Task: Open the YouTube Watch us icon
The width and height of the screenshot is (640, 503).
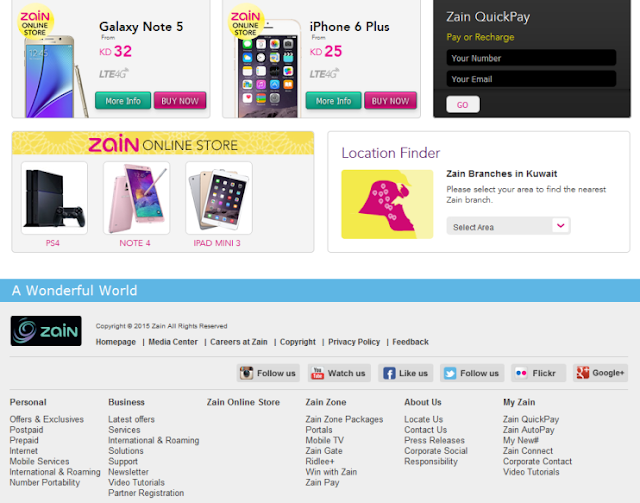Action: (317, 373)
